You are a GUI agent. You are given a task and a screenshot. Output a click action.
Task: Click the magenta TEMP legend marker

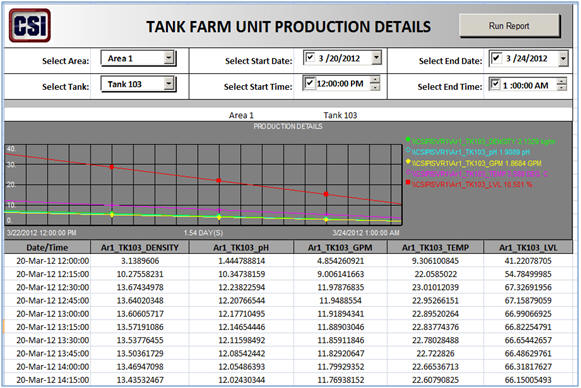coord(408,172)
